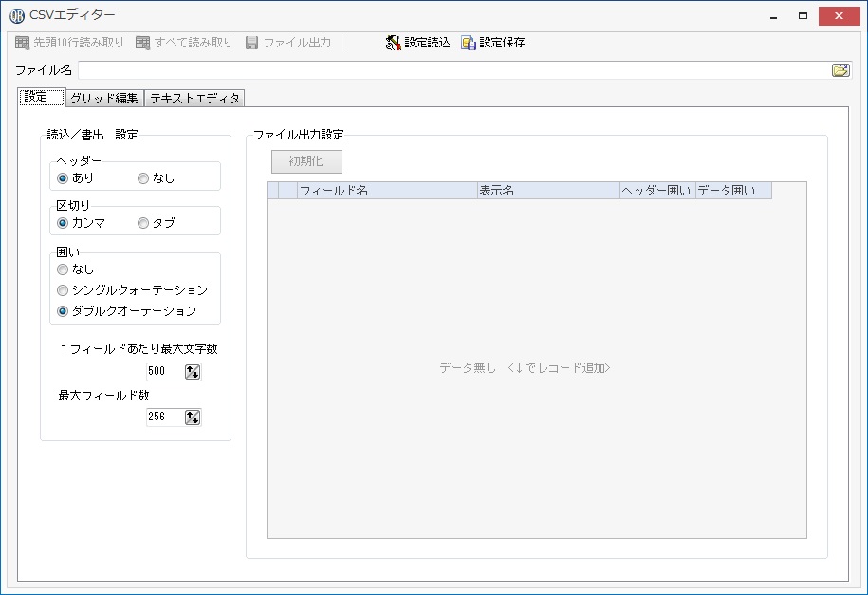Image resolution: width=868 pixels, height=595 pixels.
Task: Click the フィールド名 column header
Action: [387, 191]
